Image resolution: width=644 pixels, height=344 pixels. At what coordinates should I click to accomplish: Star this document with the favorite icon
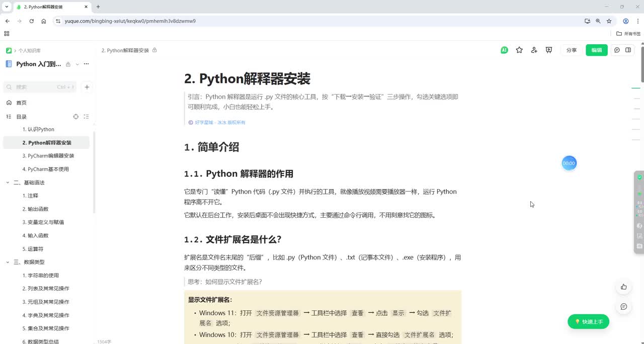coord(519,50)
